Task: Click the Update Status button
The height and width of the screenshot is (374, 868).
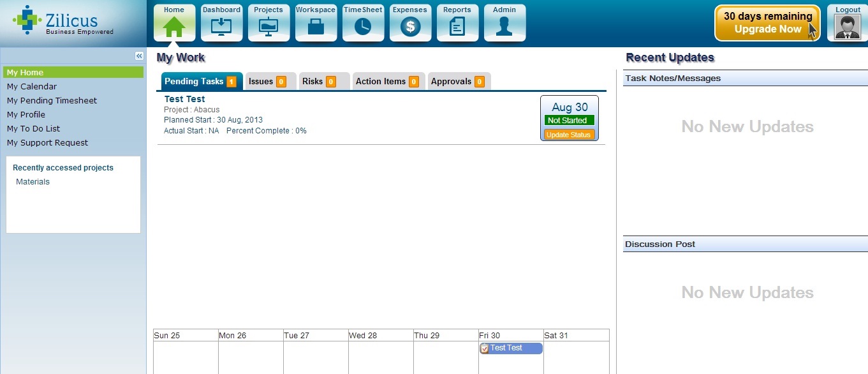Action: (x=569, y=135)
